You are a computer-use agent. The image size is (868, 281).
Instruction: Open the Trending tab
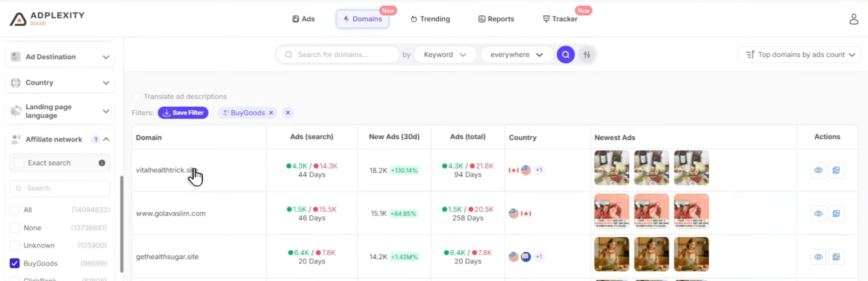430,19
